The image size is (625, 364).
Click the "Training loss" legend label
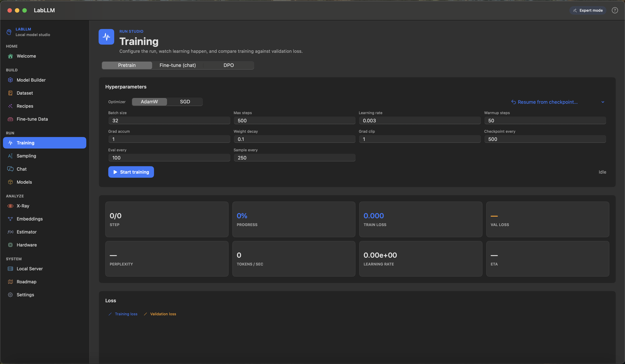click(126, 314)
